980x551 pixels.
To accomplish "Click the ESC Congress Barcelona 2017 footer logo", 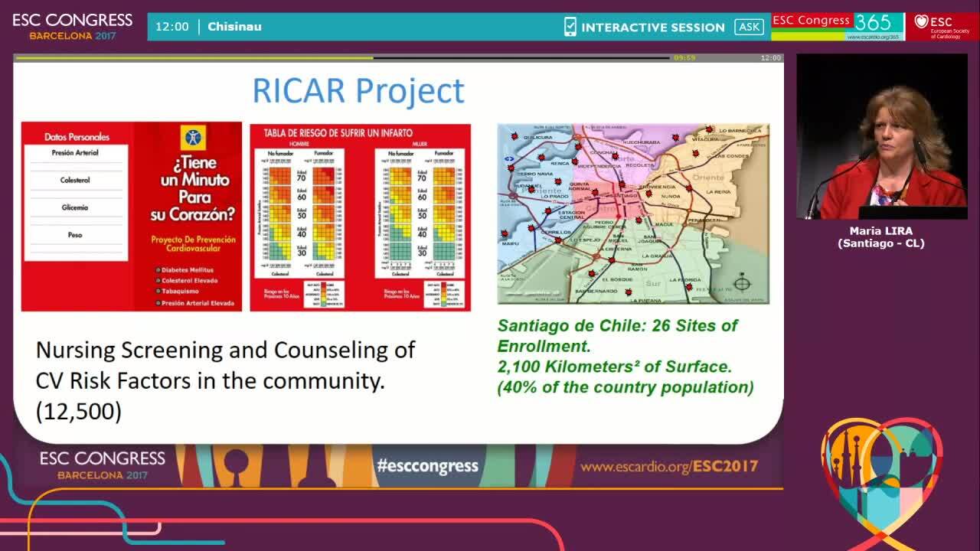I will pyautogui.click(x=103, y=465).
